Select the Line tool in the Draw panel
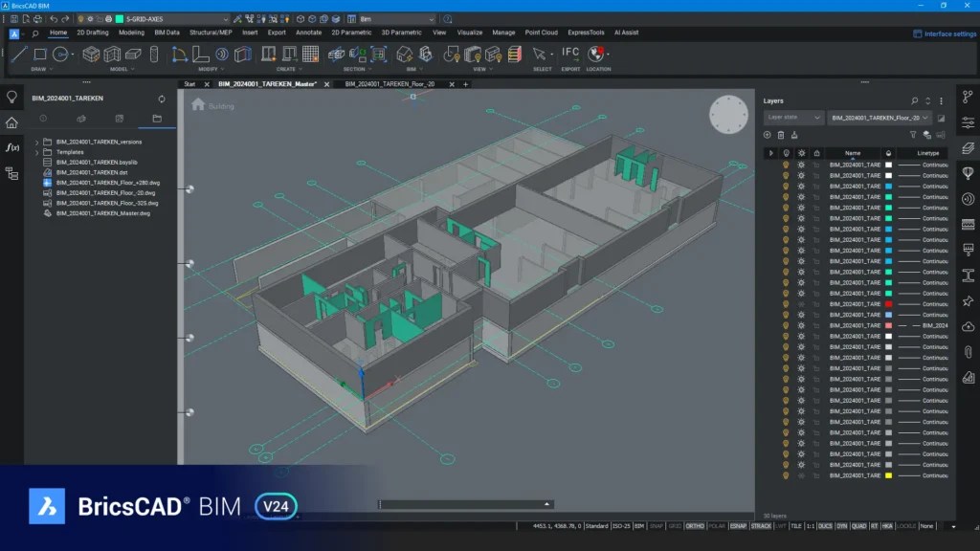This screenshot has width=980, height=551. click(x=19, y=55)
